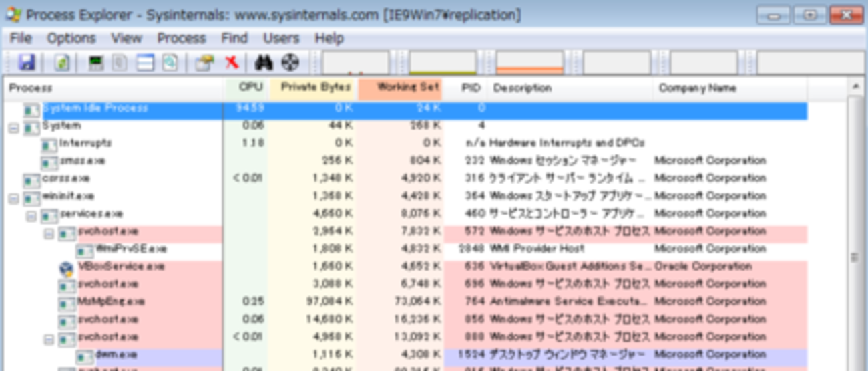Sort by the CPU column header
Viewport: 868px width, 371px height.
coord(250,88)
